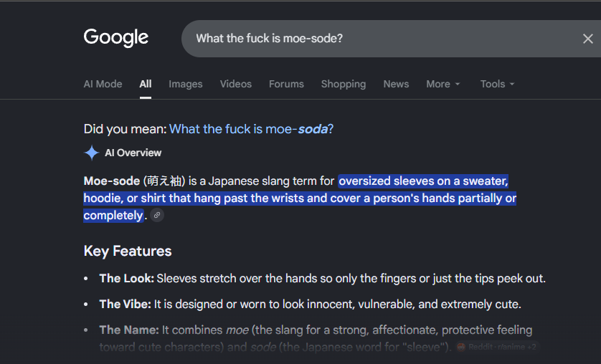This screenshot has height=364, width=601.
Task: Go to the Videos tab
Action: (x=236, y=85)
